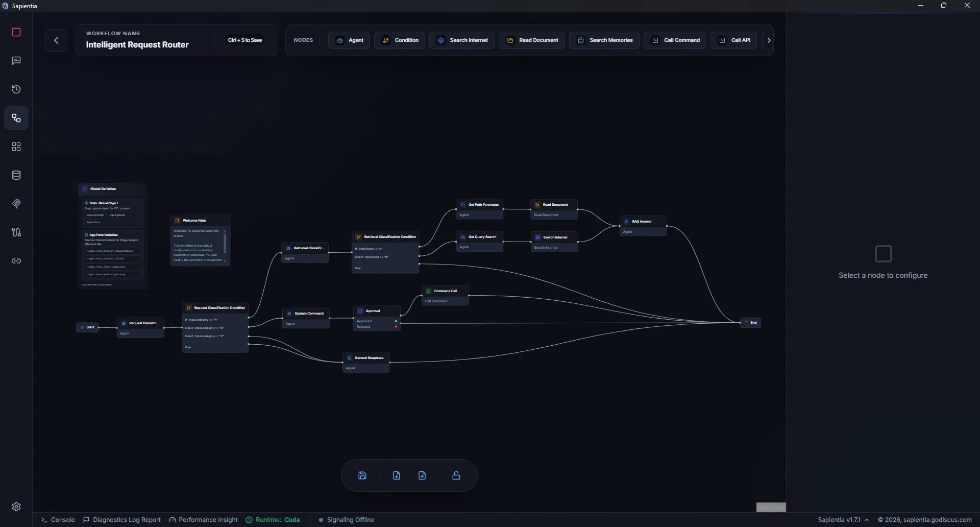The height and width of the screenshot is (527, 980).
Task: Open the database panel from the sidebar
Action: (16, 175)
